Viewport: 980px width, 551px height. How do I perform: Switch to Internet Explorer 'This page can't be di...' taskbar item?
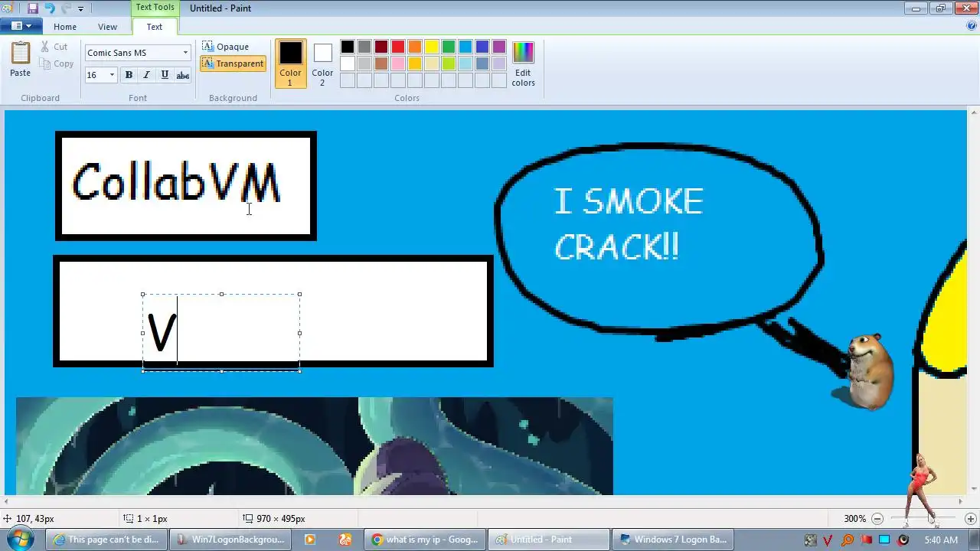pyautogui.click(x=106, y=540)
